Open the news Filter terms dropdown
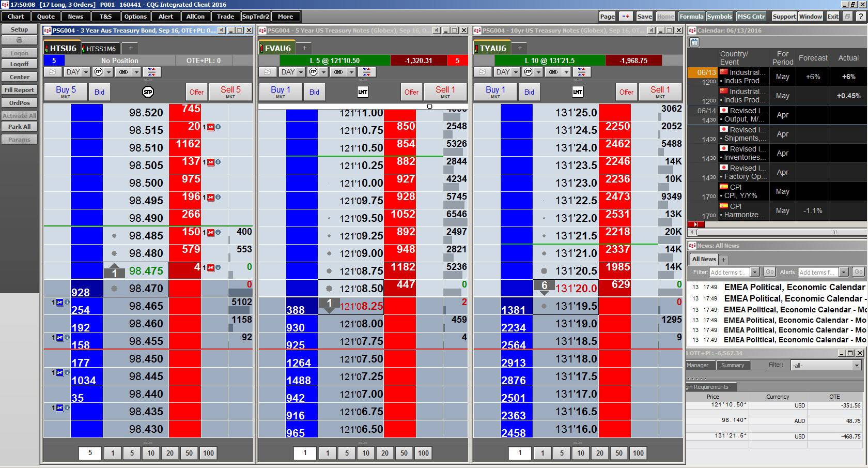Screen dimensions: 868x468 coord(754,272)
